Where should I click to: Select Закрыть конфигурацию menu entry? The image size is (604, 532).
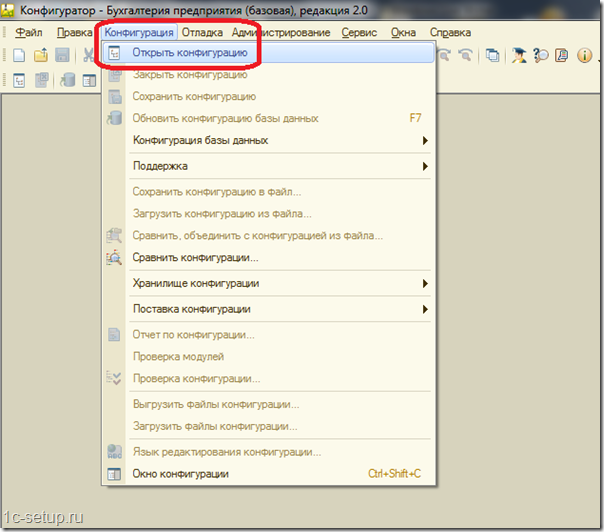pyautogui.click(x=268, y=74)
